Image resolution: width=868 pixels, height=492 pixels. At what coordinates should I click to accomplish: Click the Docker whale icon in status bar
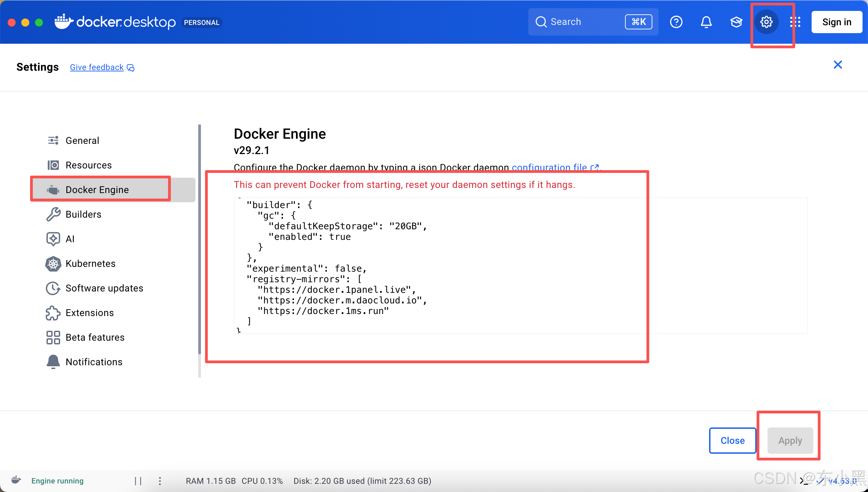point(16,480)
